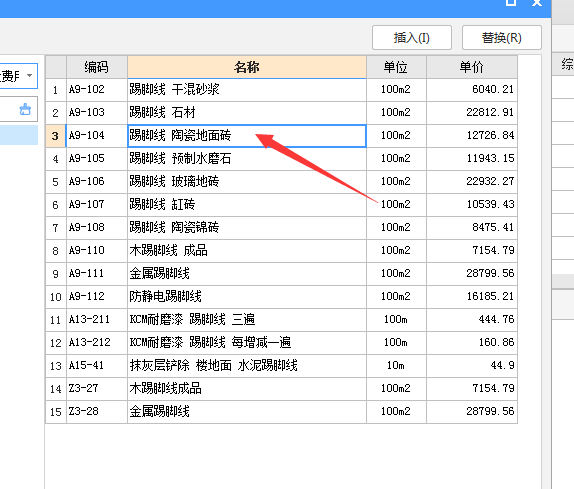Click price cell 6040.21

472,90
